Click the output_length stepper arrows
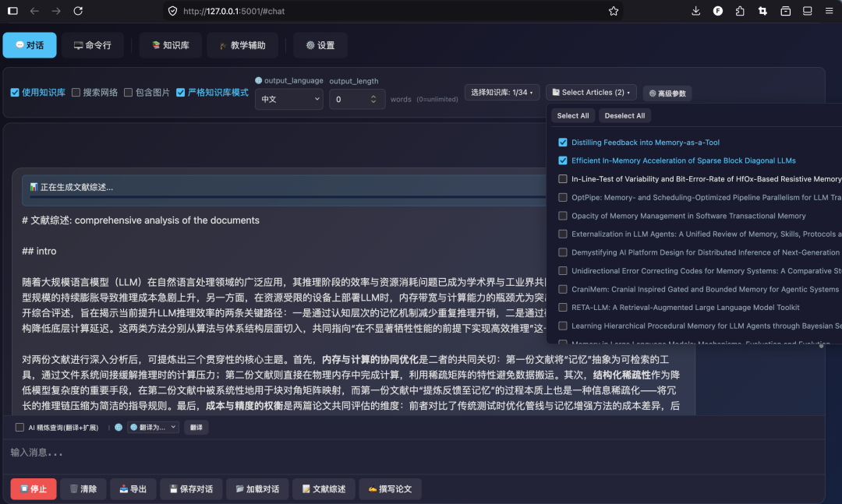842x504 pixels. (373, 99)
